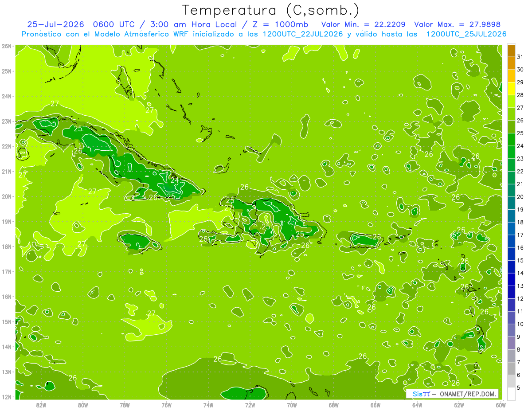This screenshot has width=532, height=411.
Task: Click the green legend swatch between 23 and 24
Action: coord(511,152)
